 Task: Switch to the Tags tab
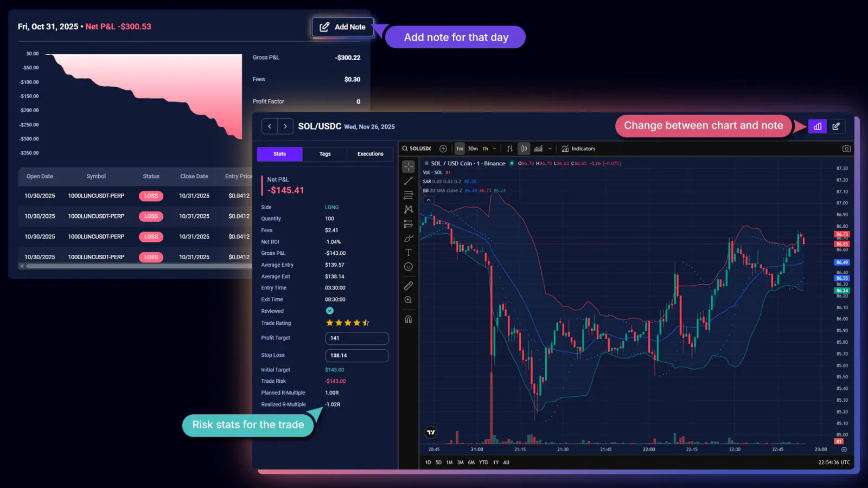coord(324,154)
